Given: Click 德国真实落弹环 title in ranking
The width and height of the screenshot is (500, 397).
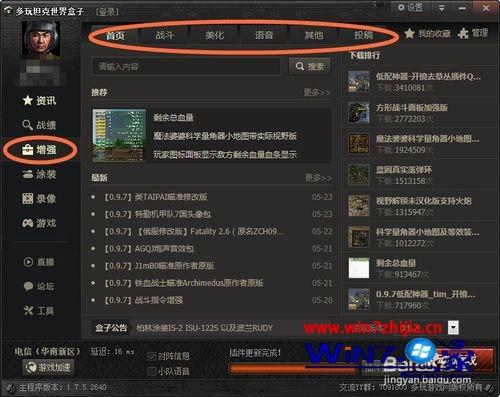Looking at the screenshot, I should 404,170.
